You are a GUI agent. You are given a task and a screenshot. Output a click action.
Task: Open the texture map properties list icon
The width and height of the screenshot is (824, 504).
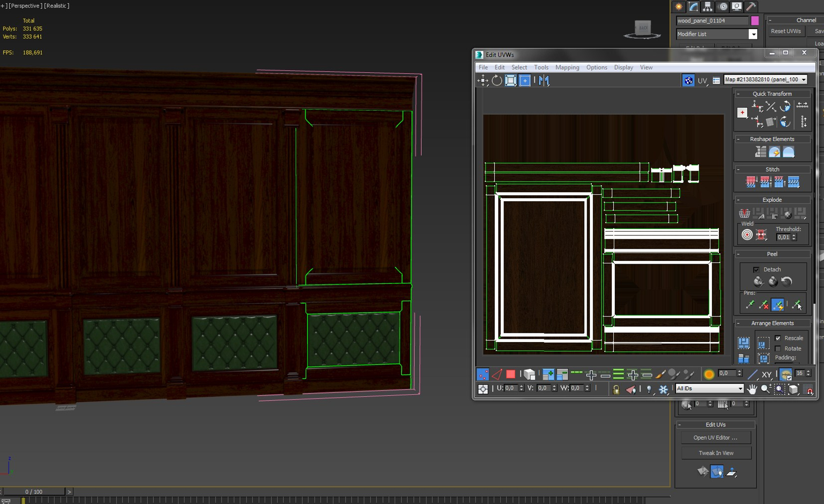716,81
